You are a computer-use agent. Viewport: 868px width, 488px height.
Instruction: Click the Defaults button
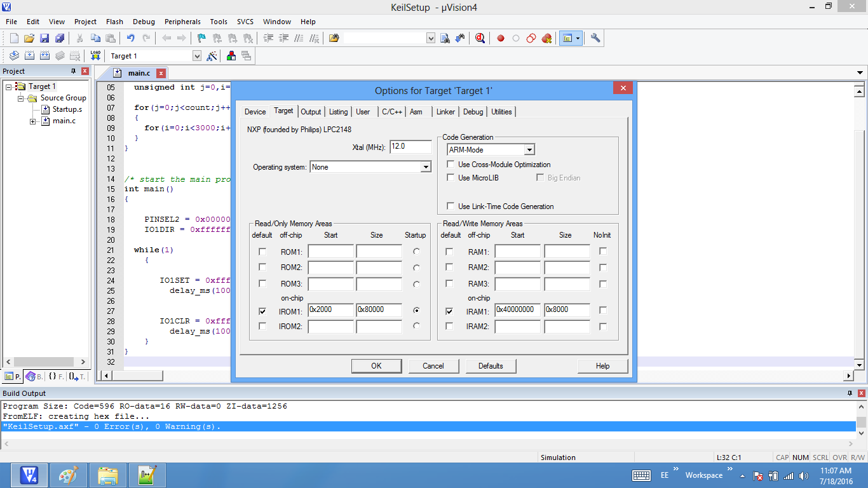[490, 366]
